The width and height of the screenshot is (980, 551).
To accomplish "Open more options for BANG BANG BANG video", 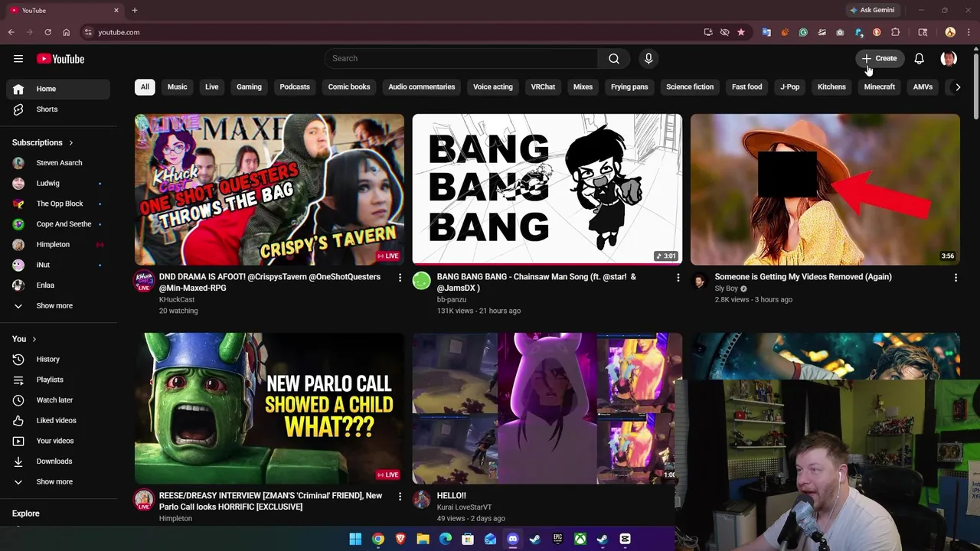I will pos(678,278).
